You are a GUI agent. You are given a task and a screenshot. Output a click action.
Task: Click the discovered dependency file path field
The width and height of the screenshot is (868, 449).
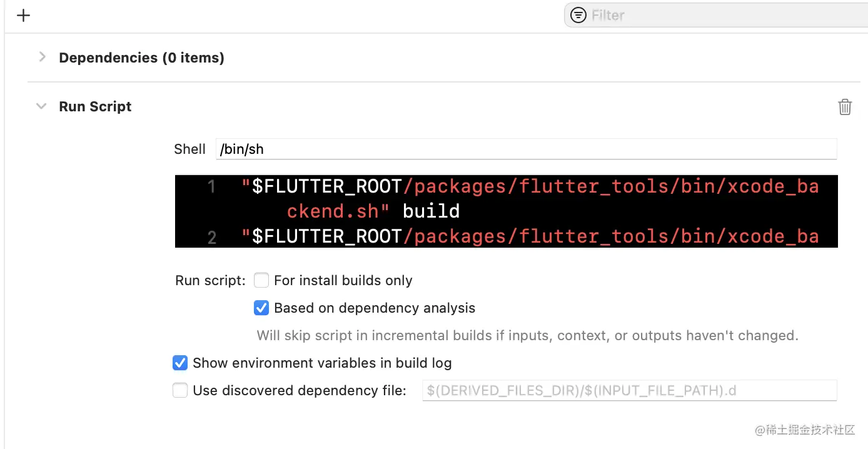tap(628, 390)
